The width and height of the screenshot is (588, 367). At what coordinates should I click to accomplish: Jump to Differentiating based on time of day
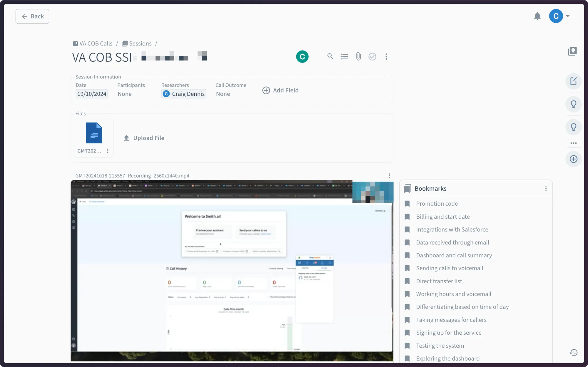[x=462, y=307]
